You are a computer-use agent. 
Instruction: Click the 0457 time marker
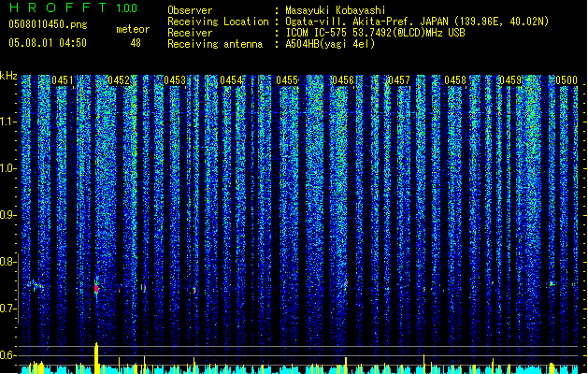pyautogui.click(x=399, y=80)
